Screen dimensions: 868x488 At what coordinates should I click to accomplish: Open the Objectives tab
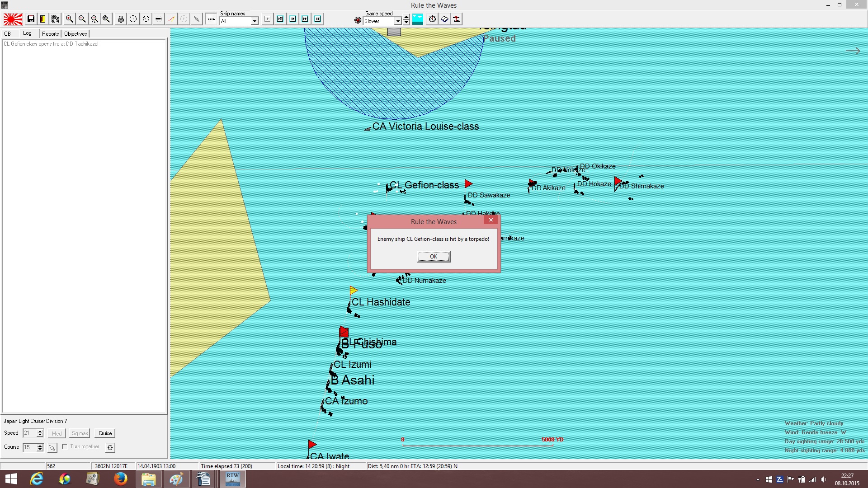point(75,34)
